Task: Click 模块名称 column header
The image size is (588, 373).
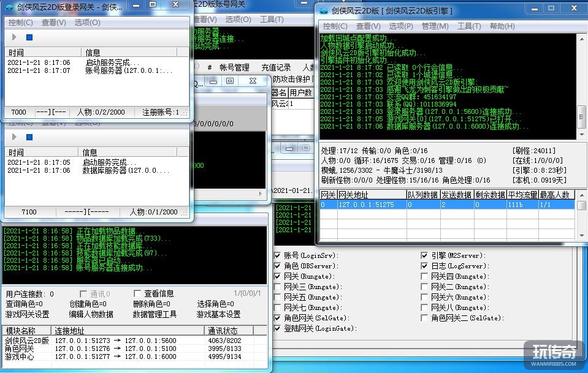Action: pyautogui.click(x=26, y=331)
